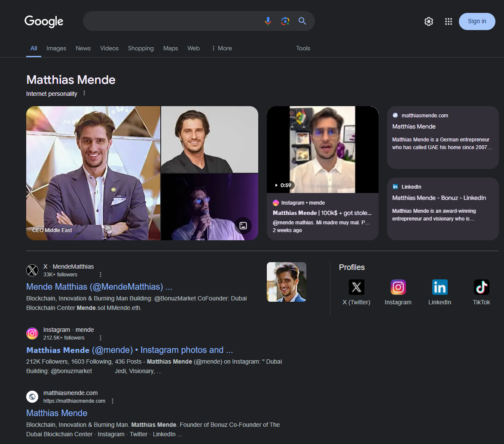The height and width of the screenshot is (444, 504).
Task: Open options menu beside Internet personality
Action: (84, 93)
